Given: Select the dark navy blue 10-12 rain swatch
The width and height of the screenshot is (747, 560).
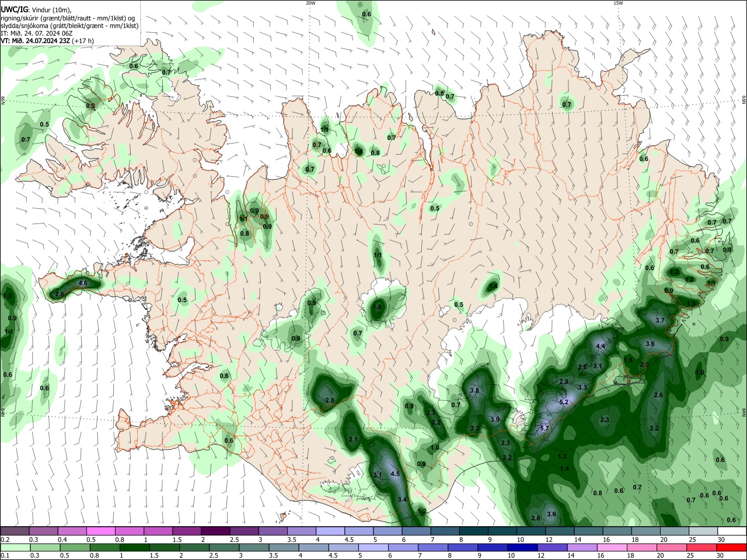Looking at the screenshot, I should tap(521, 548).
